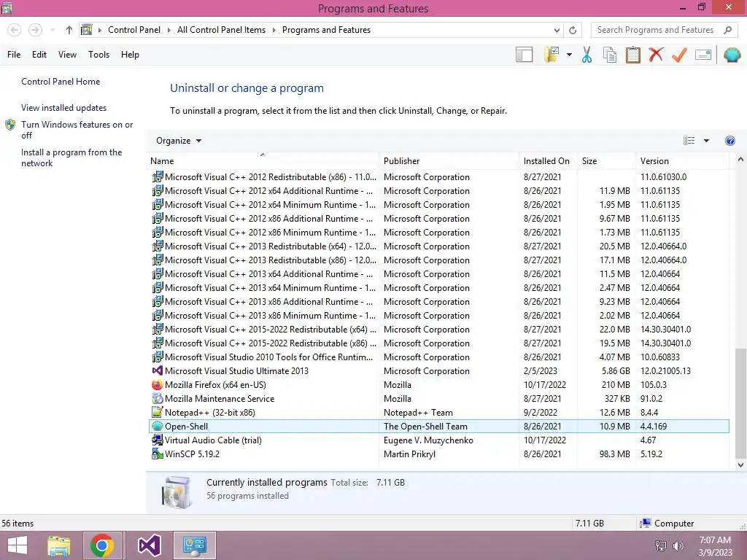Open View installed updates link
The image size is (747, 560).
click(64, 108)
